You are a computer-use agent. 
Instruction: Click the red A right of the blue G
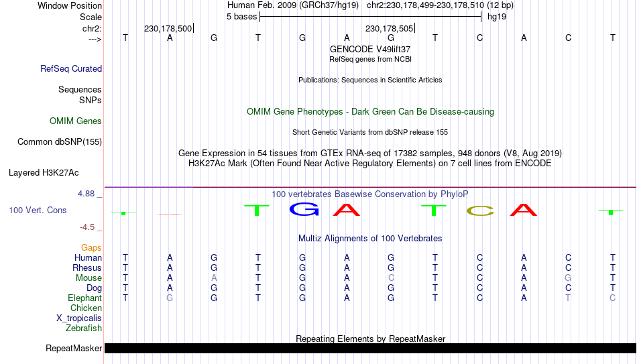tap(347, 209)
